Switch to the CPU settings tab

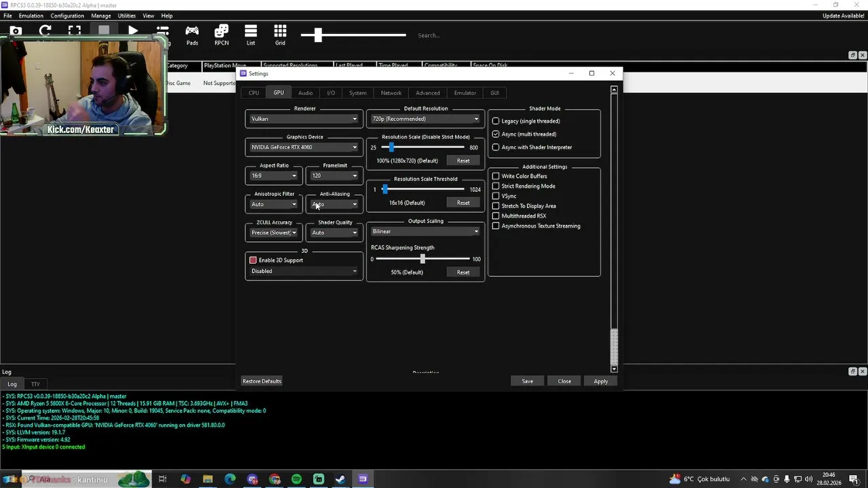tap(254, 93)
